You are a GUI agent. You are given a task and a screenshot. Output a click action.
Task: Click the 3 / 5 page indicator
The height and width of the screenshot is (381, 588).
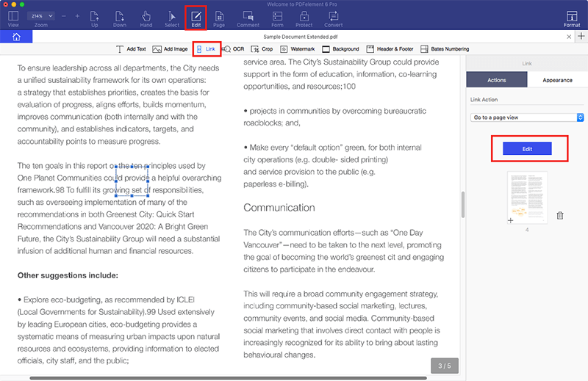tap(445, 366)
